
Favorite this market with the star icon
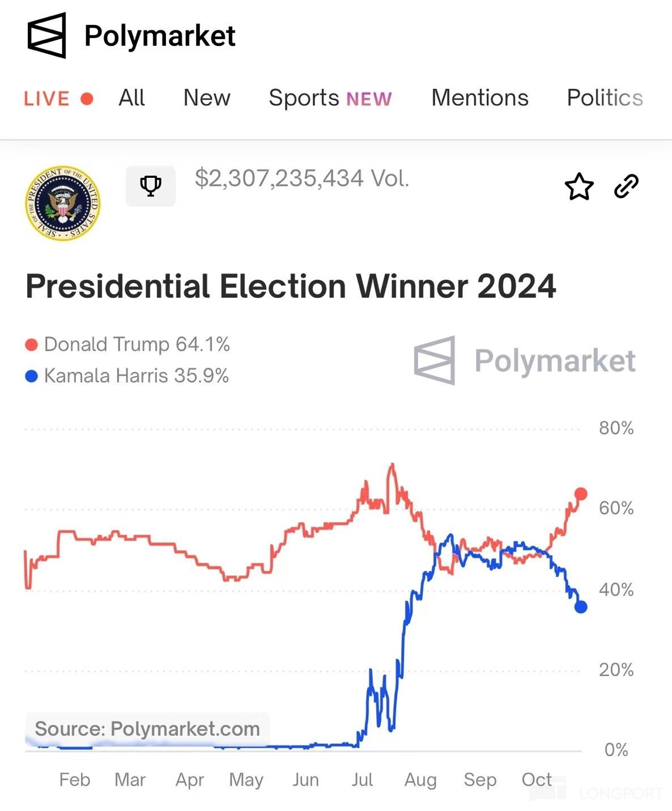coord(579,186)
